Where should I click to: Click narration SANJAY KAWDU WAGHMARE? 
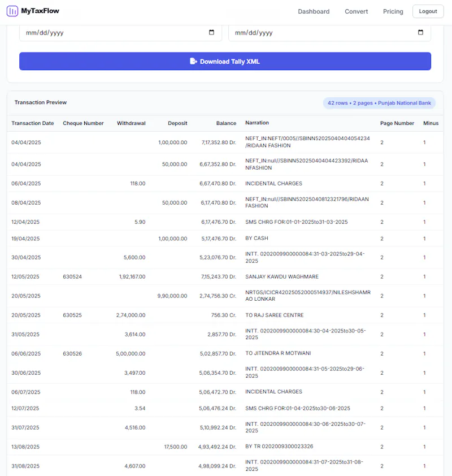click(282, 276)
